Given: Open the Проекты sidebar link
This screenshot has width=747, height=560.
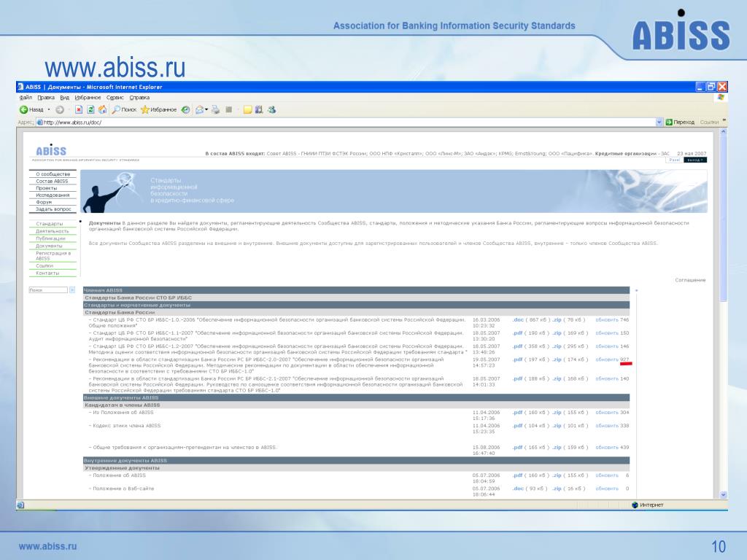Looking at the screenshot, I should (x=46, y=188).
